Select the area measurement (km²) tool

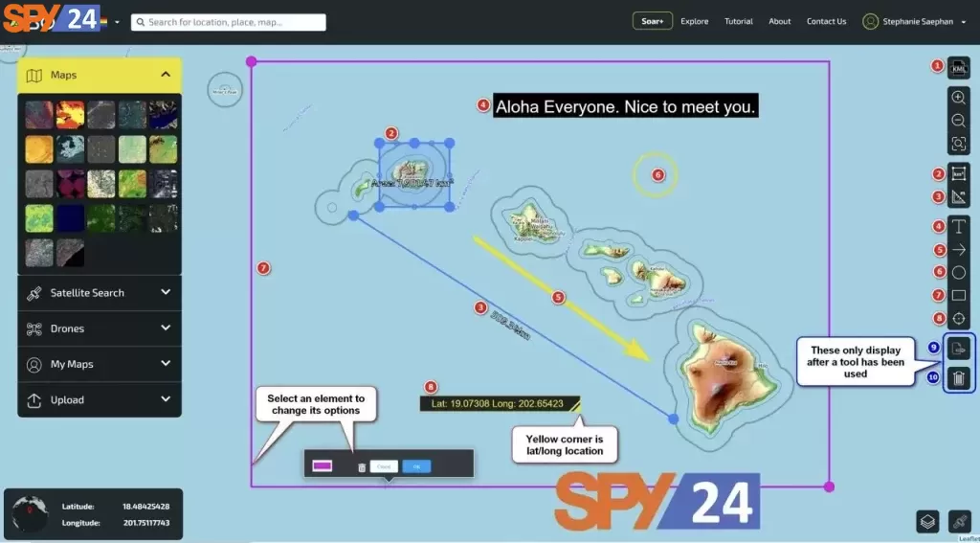pos(958,174)
